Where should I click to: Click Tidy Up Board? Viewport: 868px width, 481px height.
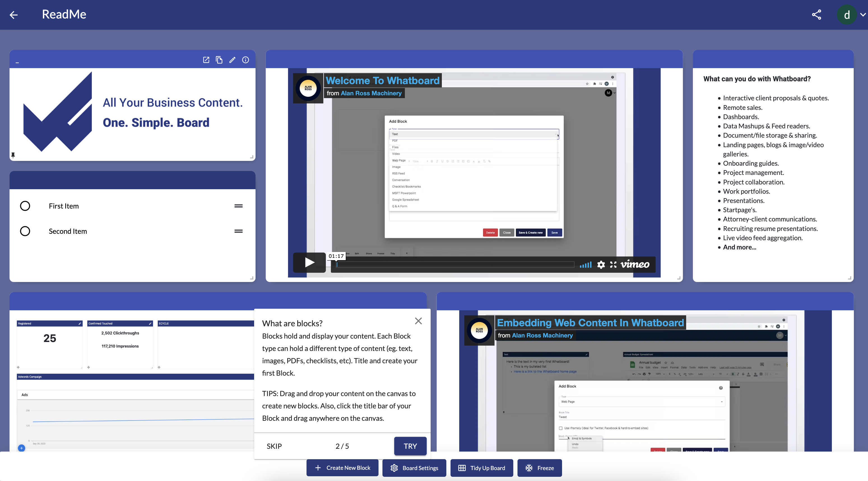(x=482, y=468)
